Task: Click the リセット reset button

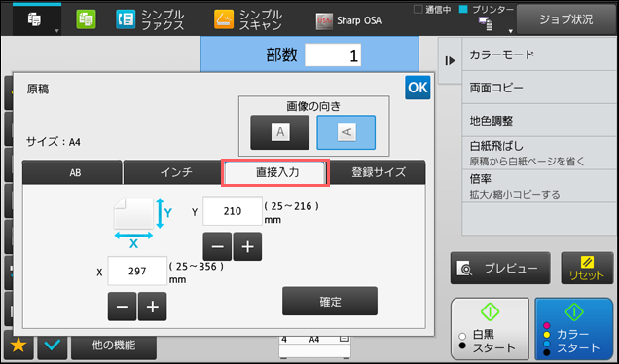Action: tap(587, 268)
